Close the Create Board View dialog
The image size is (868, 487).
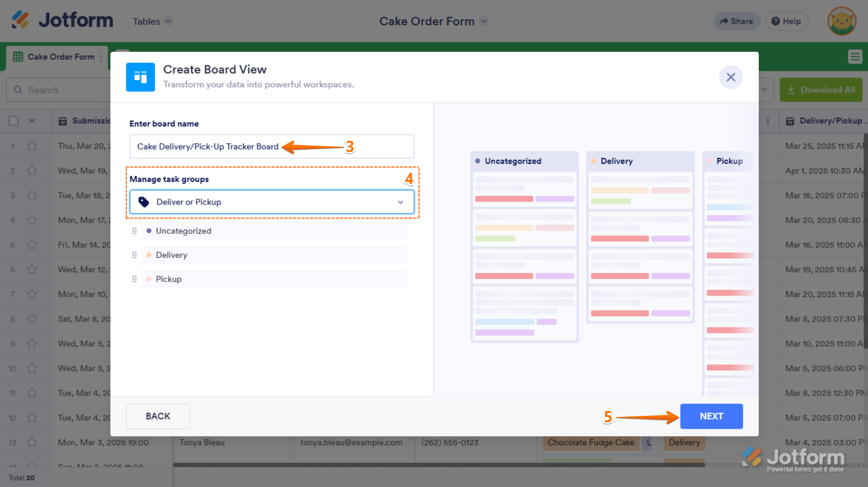tap(730, 77)
